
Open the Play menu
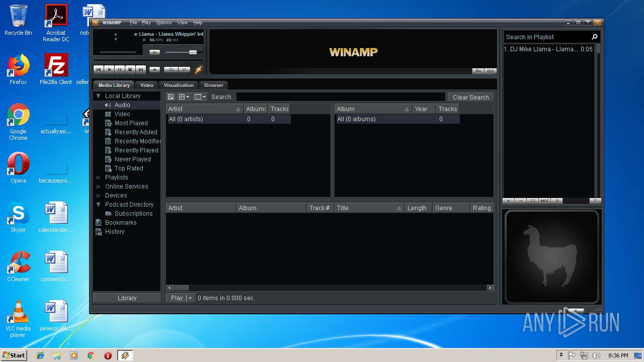coord(146,23)
